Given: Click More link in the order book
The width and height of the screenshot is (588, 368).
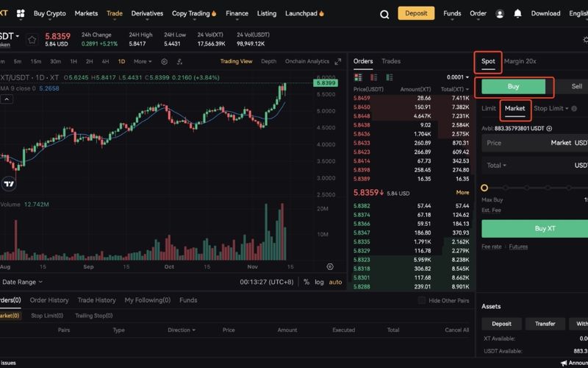Looking at the screenshot, I should 462,193.
